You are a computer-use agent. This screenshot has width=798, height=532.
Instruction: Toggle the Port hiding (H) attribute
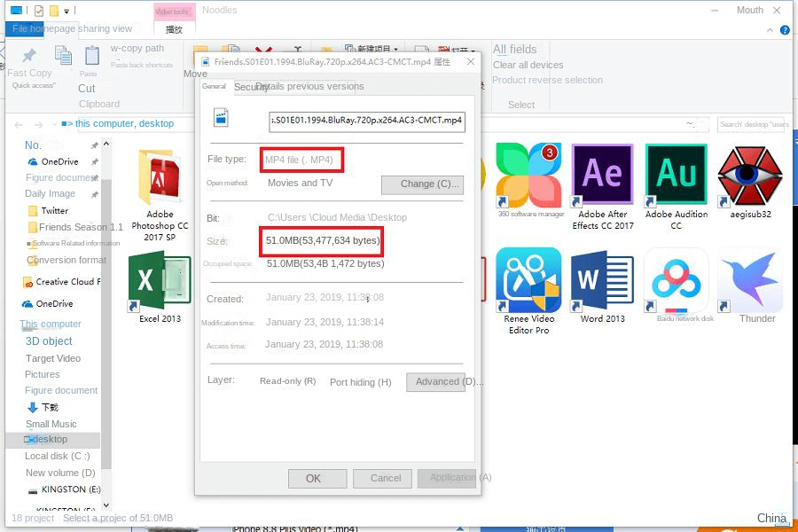pos(360,382)
